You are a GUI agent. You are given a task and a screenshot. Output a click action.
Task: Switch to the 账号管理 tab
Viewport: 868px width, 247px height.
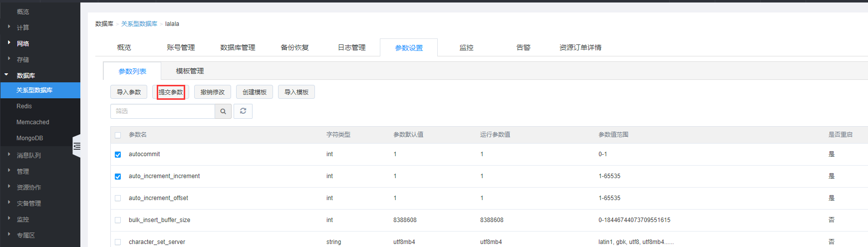181,47
